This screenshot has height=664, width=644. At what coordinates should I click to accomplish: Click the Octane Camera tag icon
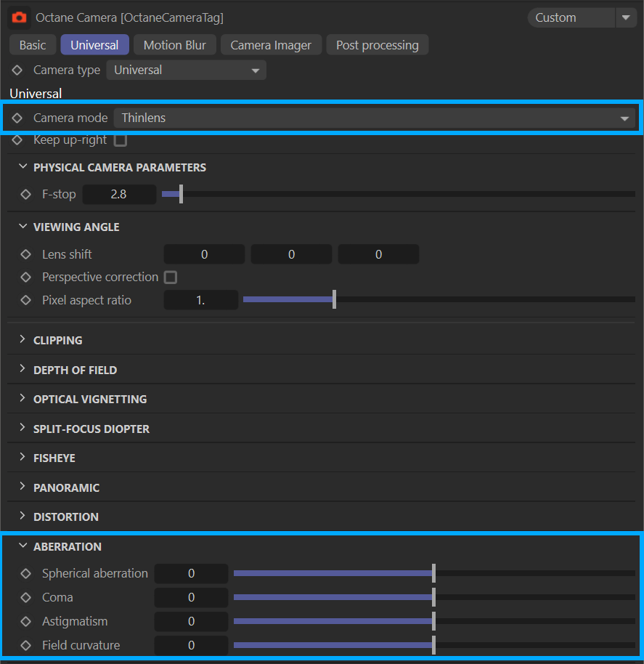(20, 17)
